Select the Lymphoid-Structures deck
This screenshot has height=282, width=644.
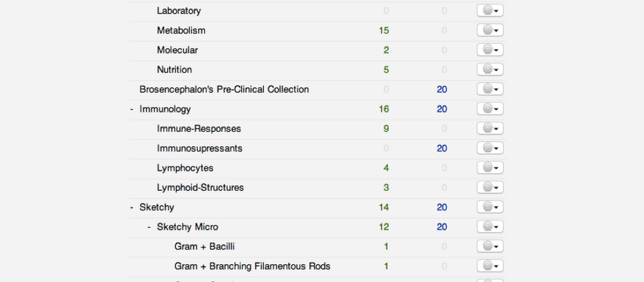point(200,187)
